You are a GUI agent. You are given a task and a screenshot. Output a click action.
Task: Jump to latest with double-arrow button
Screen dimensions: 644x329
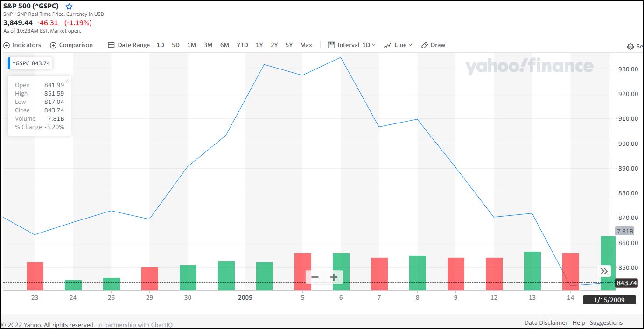coord(604,271)
